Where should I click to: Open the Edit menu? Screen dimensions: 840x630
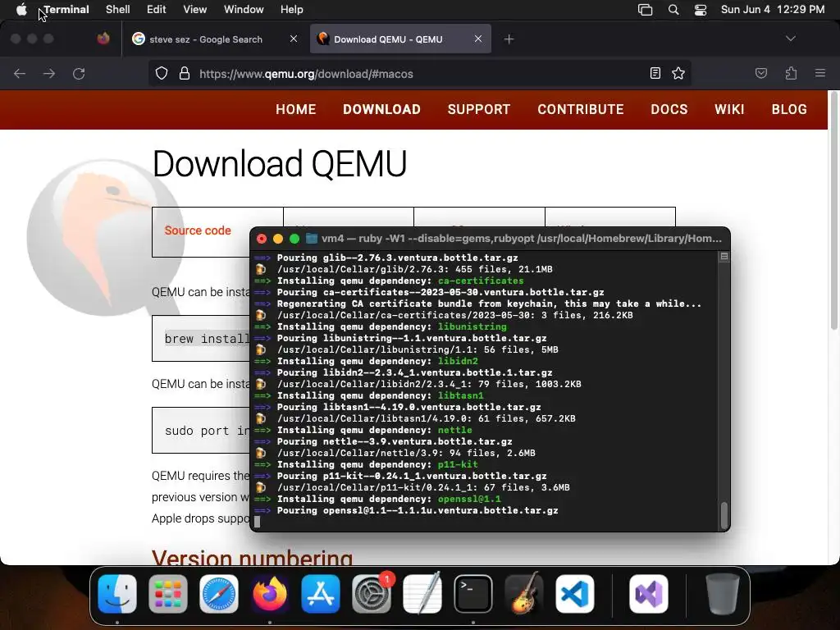pyautogui.click(x=157, y=9)
